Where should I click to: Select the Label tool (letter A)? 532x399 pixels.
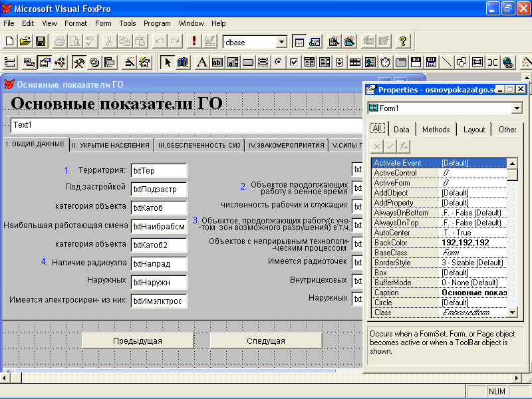202,63
